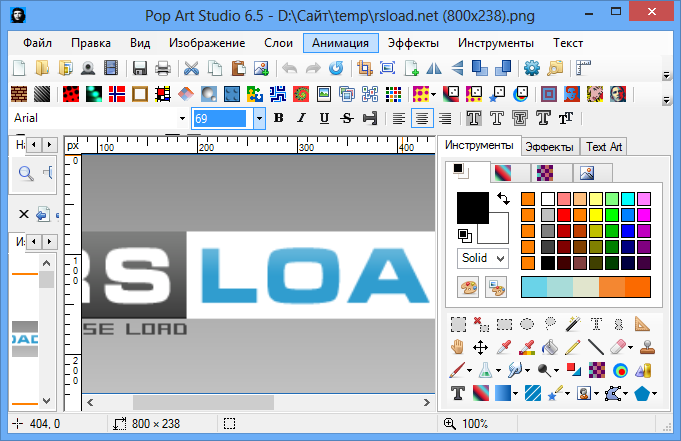This screenshot has width=681, height=441.
Task: Open the font size dropdown arrow
Action: pos(259,118)
